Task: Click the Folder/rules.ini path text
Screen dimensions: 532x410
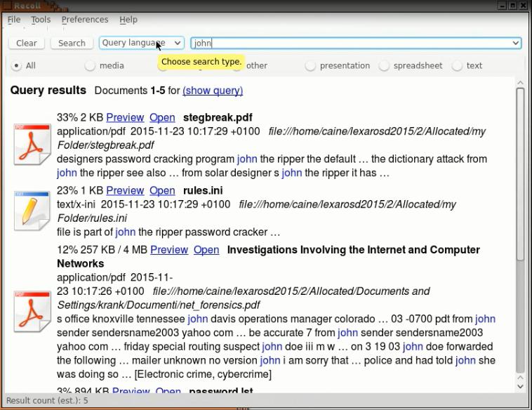Action: tap(92, 218)
